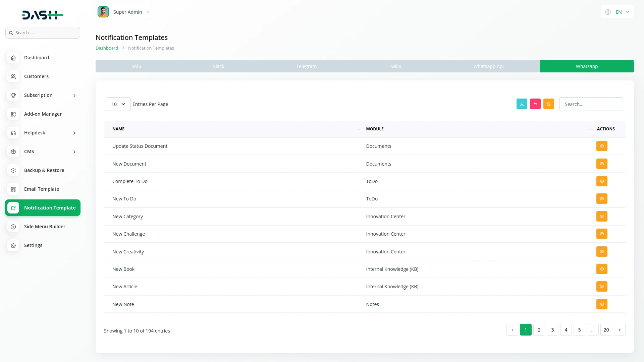The width and height of the screenshot is (644, 362).
Task: Click the Add-on Manager grid icon
Action: 13,114
